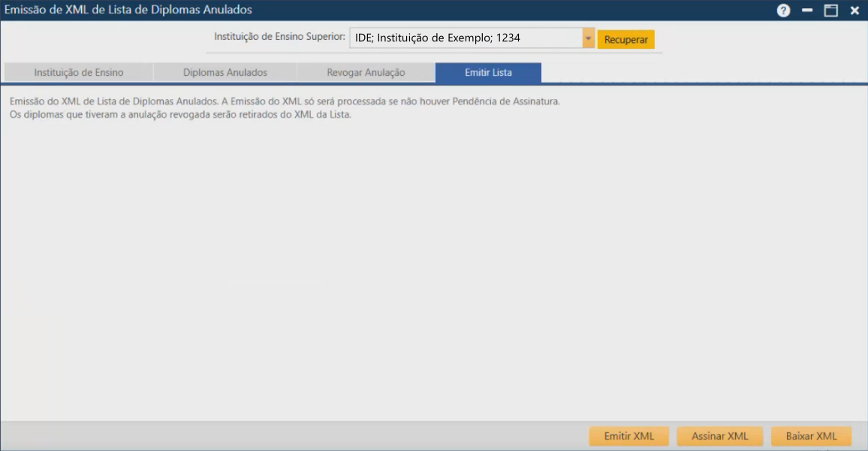
Task: Click the bottom status bar strip
Action: [300, 435]
